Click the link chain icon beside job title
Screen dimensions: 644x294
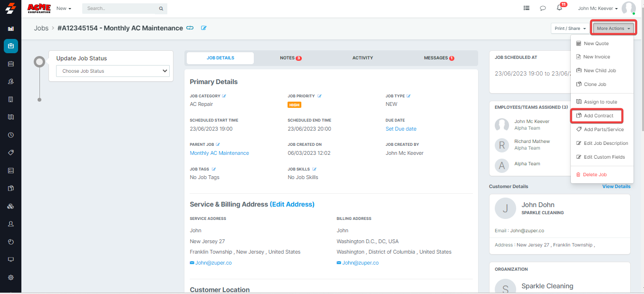(190, 28)
